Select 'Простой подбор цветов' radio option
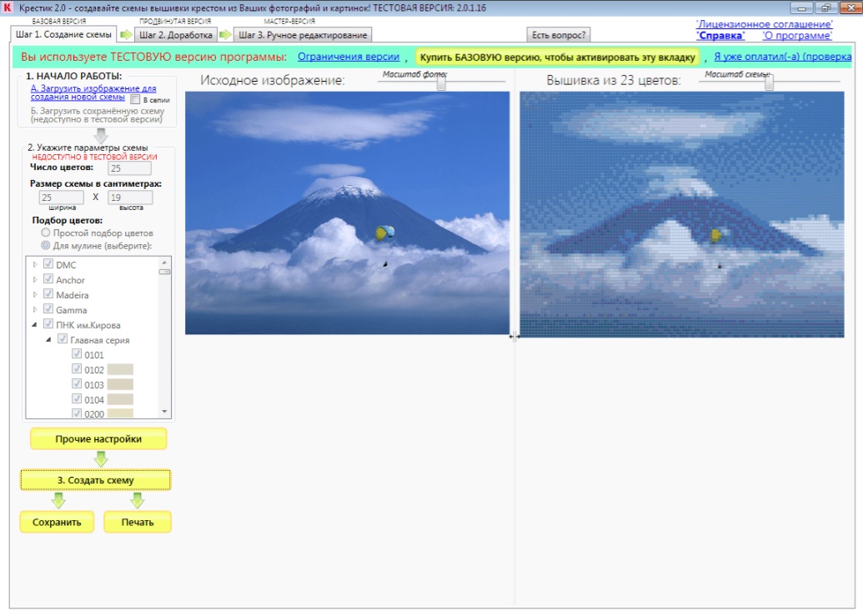 coord(46,233)
